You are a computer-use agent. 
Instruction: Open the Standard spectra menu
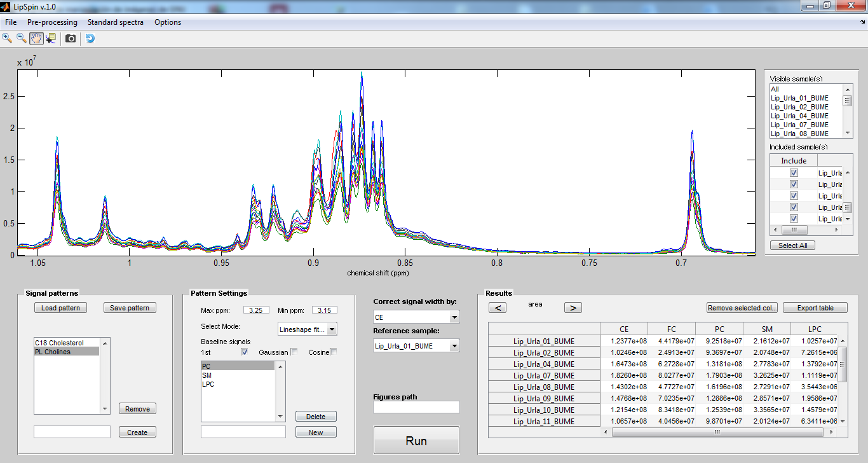[116, 22]
